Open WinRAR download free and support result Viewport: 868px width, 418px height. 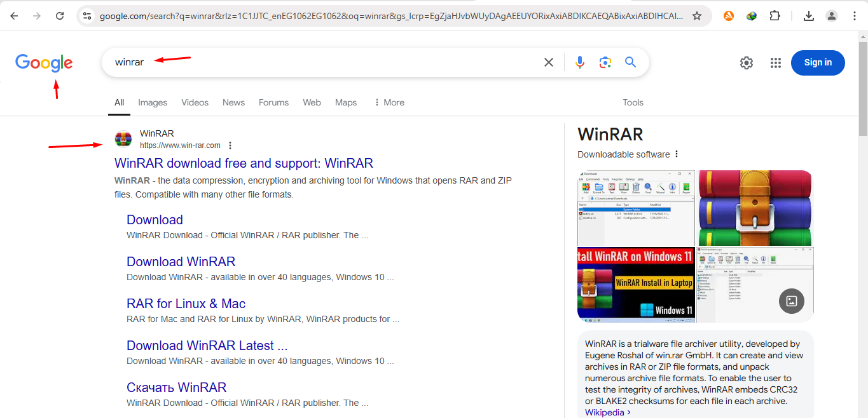click(x=244, y=163)
